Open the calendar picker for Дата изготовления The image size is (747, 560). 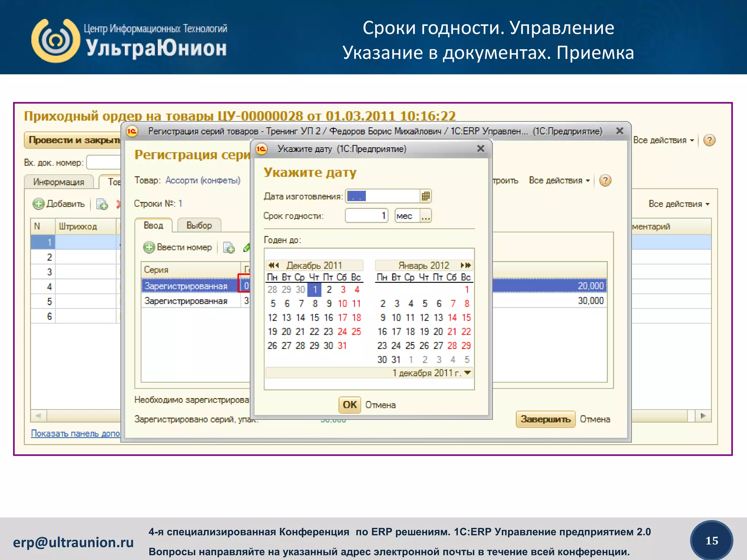click(425, 196)
